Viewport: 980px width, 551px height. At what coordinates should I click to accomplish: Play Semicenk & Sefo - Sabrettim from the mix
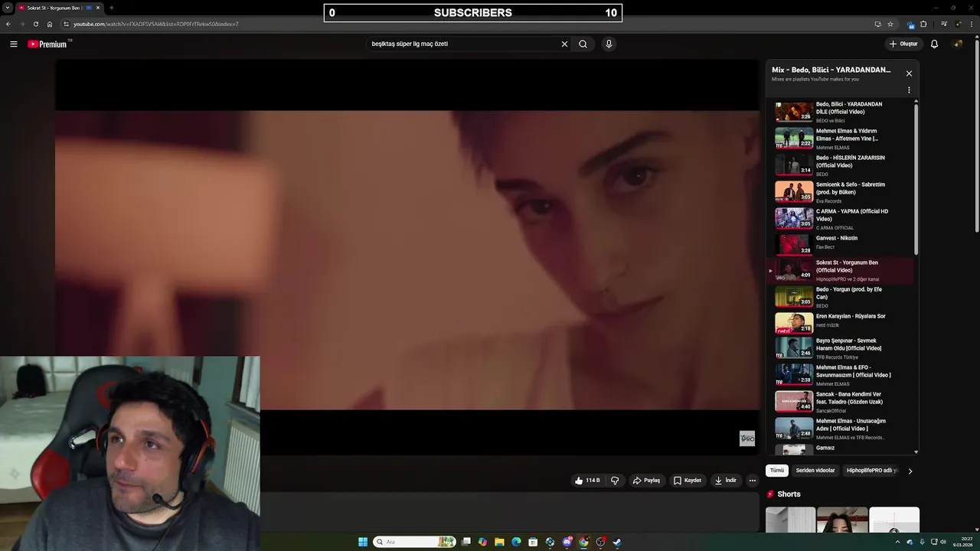pyautogui.click(x=841, y=192)
